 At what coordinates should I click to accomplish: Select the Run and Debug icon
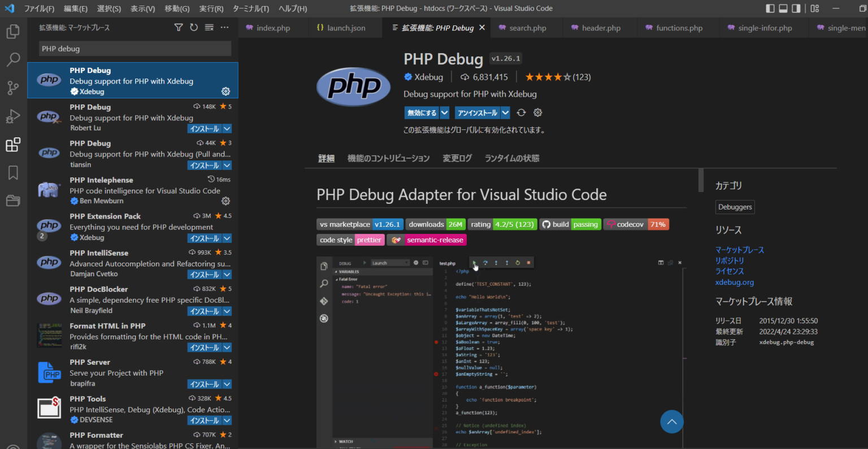(x=13, y=116)
